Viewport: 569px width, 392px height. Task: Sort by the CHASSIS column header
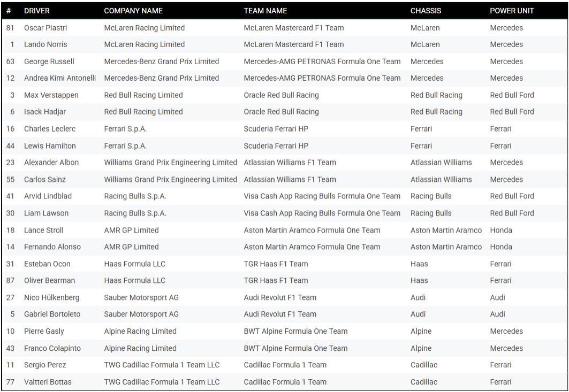(424, 11)
